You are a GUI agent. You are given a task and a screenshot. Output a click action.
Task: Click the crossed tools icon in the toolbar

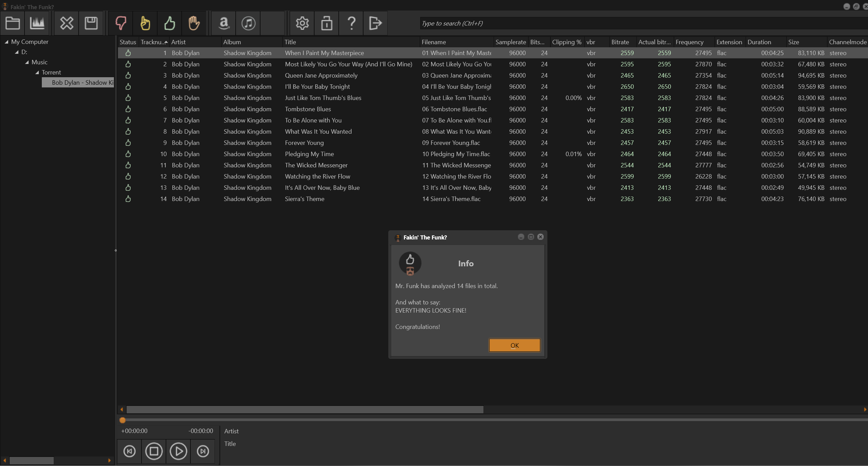66,23
